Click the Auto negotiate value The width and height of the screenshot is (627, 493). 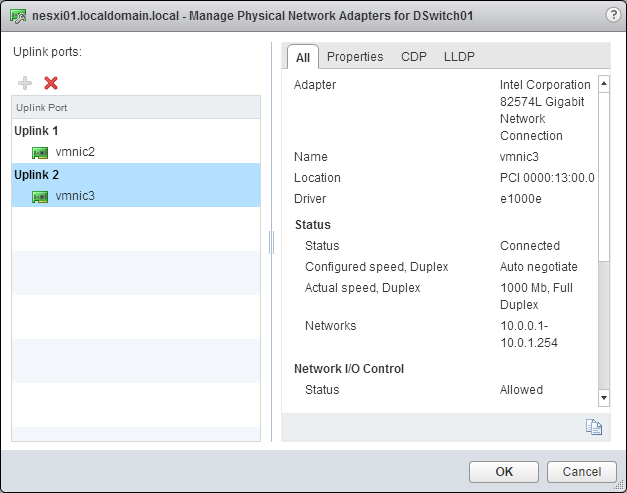539,267
